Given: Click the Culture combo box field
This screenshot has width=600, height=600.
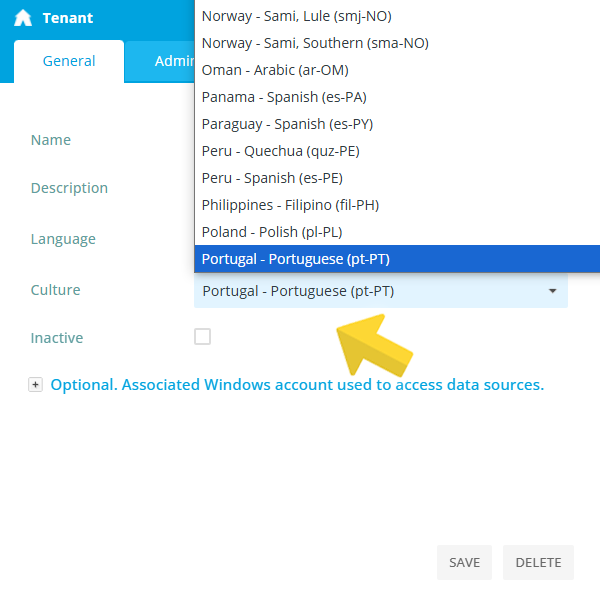Looking at the screenshot, I should click(381, 291).
